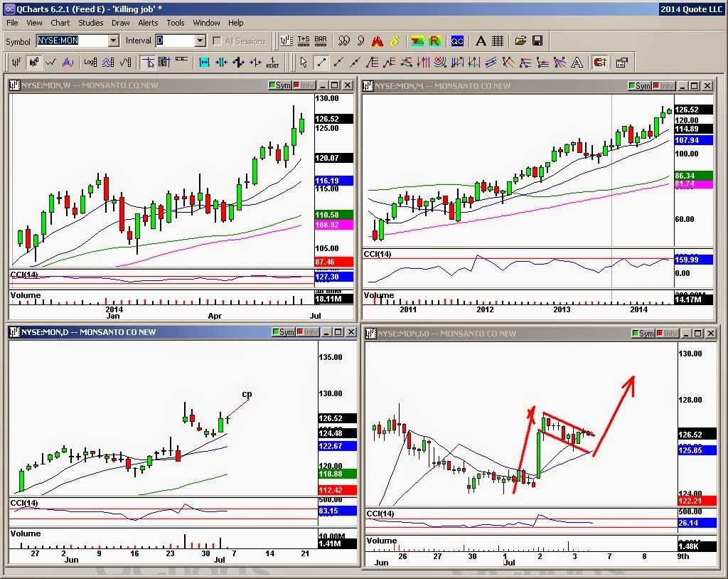Toggle Sym link in weekly chart
The width and height of the screenshot is (728, 579).
tap(280, 85)
